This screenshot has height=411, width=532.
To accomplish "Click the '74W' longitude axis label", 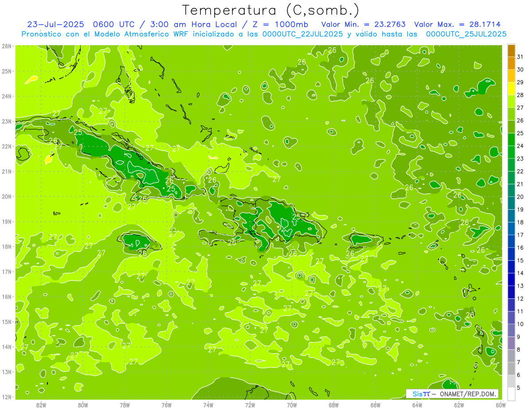I will 208,405.
